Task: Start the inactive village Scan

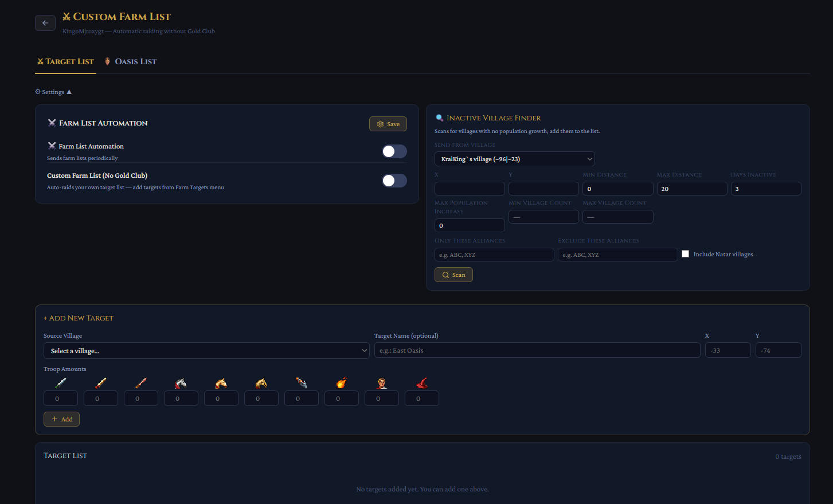Action: 453,275
